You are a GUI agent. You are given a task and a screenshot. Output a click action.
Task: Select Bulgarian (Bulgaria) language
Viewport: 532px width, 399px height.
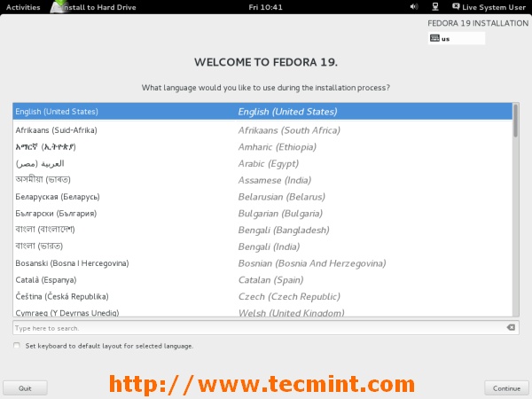click(x=262, y=214)
